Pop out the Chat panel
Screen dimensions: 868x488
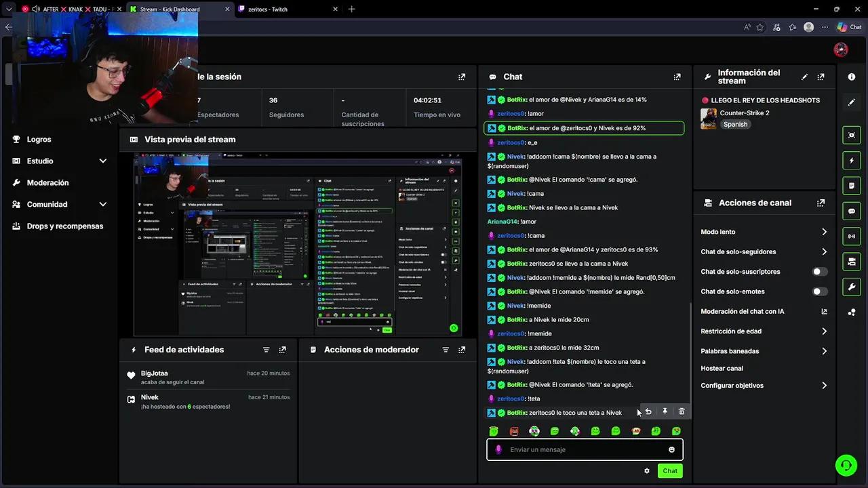pos(677,77)
